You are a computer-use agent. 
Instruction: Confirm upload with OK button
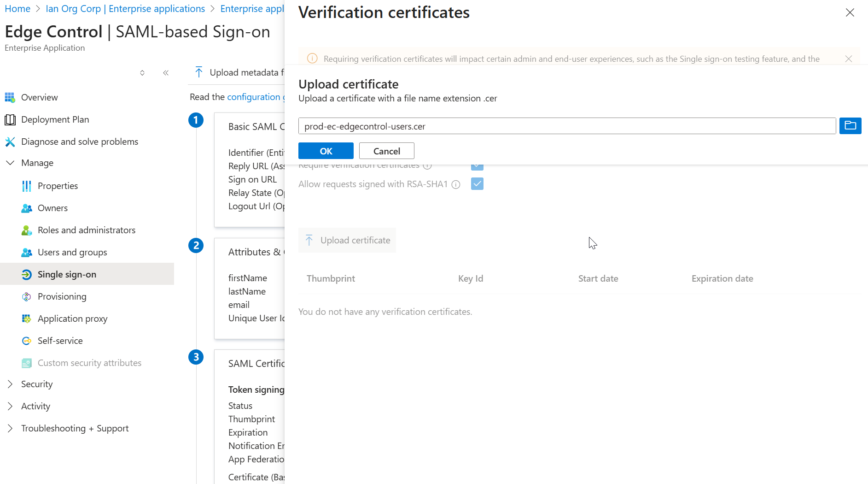[x=326, y=151]
